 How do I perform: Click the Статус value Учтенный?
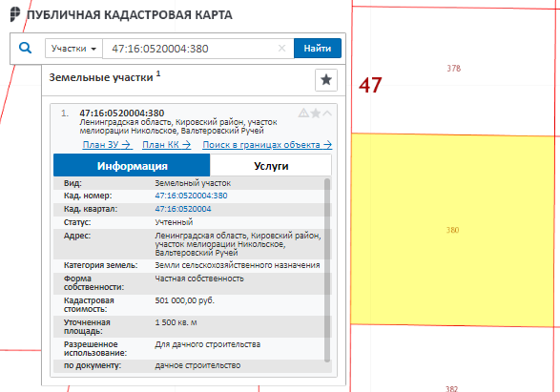click(x=174, y=222)
